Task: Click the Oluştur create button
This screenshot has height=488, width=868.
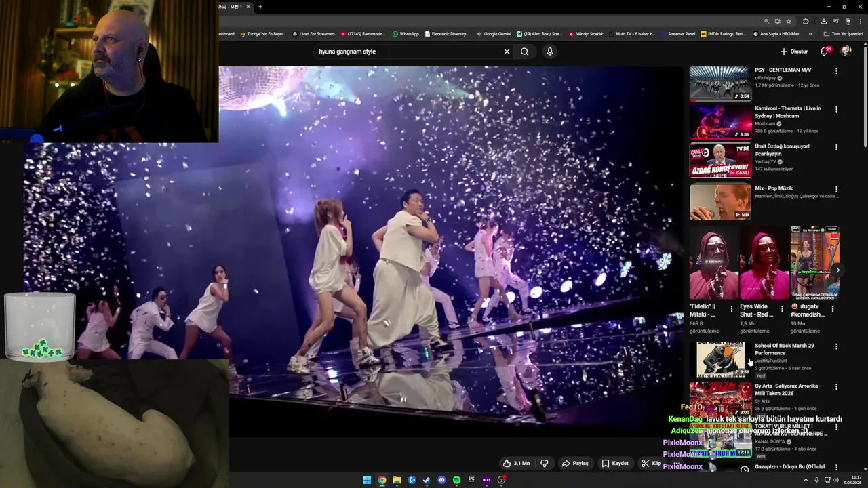Action: (x=793, y=52)
